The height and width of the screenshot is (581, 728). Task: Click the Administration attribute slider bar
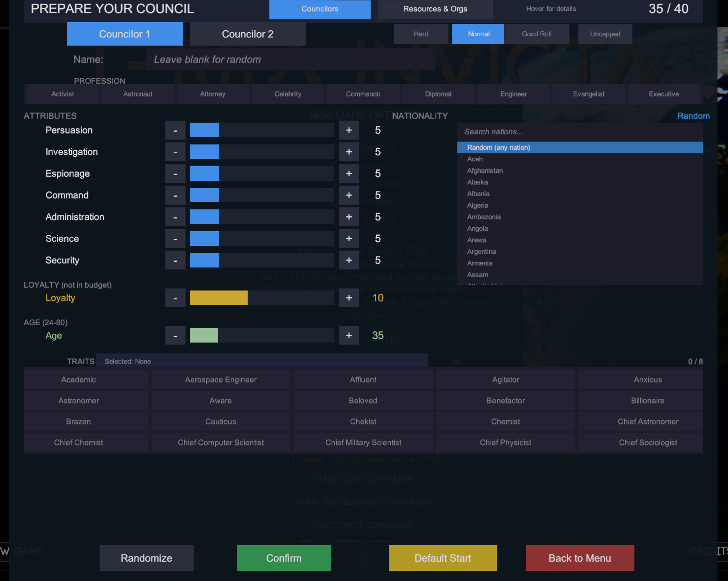262,217
